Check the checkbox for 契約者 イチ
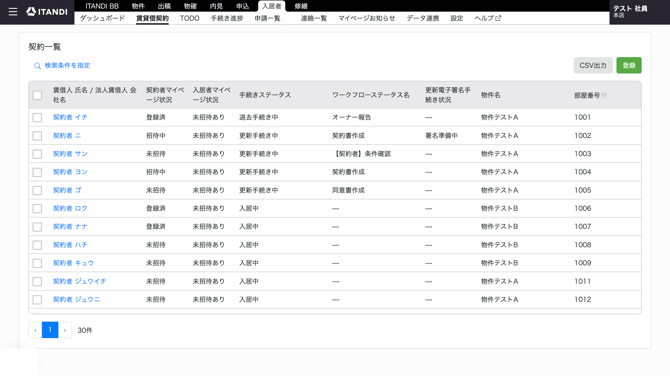The image size is (670, 376). tap(37, 118)
